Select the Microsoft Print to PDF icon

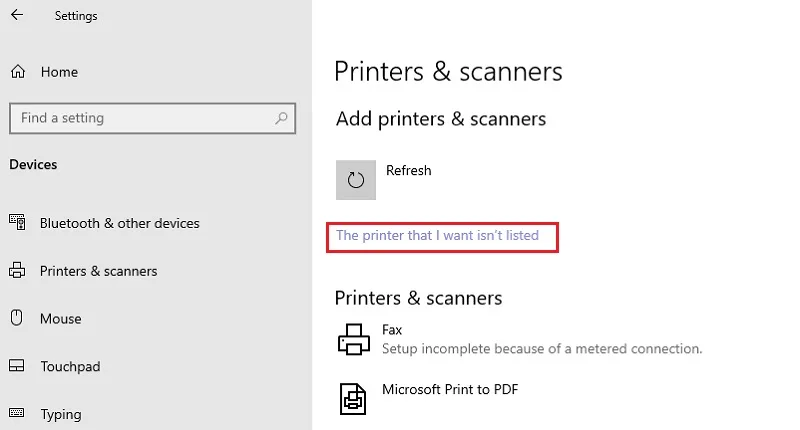(353, 398)
